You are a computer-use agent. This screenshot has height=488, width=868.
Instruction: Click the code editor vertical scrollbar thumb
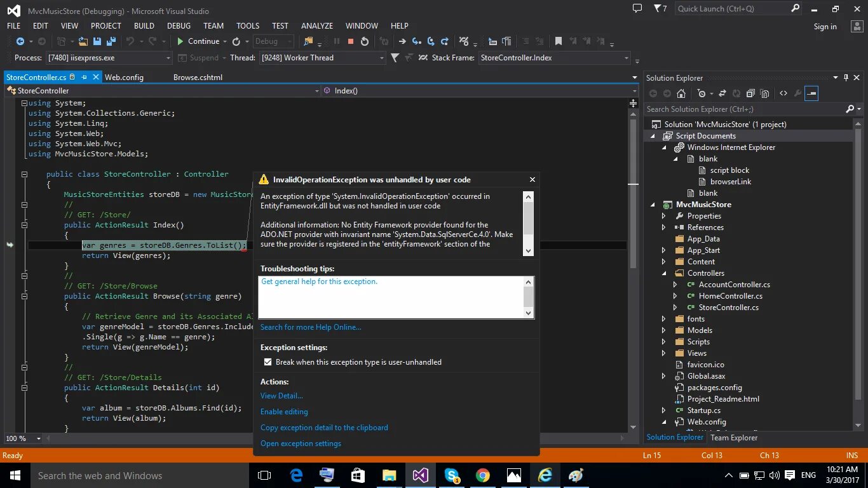point(633,194)
